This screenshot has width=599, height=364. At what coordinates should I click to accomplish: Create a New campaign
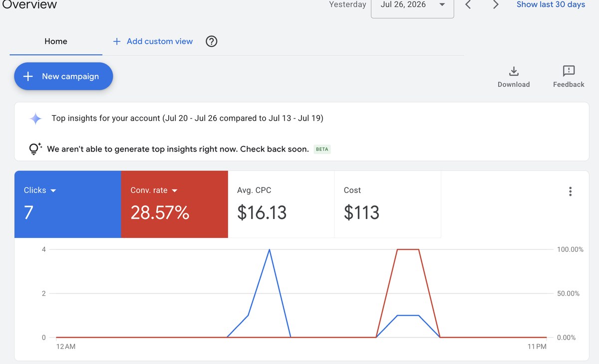pyautogui.click(x=63, y=76)
